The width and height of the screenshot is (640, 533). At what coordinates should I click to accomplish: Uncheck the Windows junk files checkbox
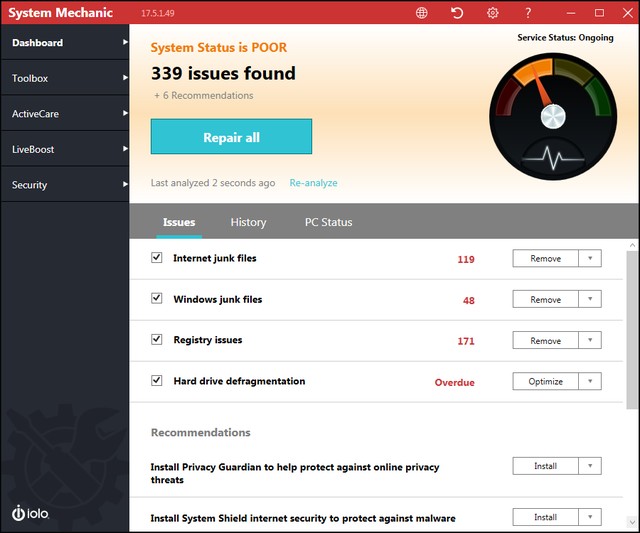click(x=156, y=299)
